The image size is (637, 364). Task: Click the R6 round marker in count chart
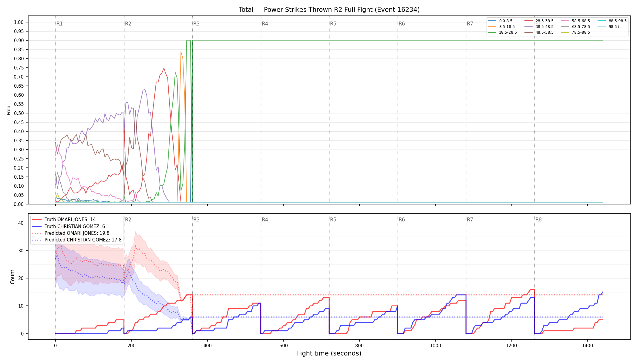402,220
